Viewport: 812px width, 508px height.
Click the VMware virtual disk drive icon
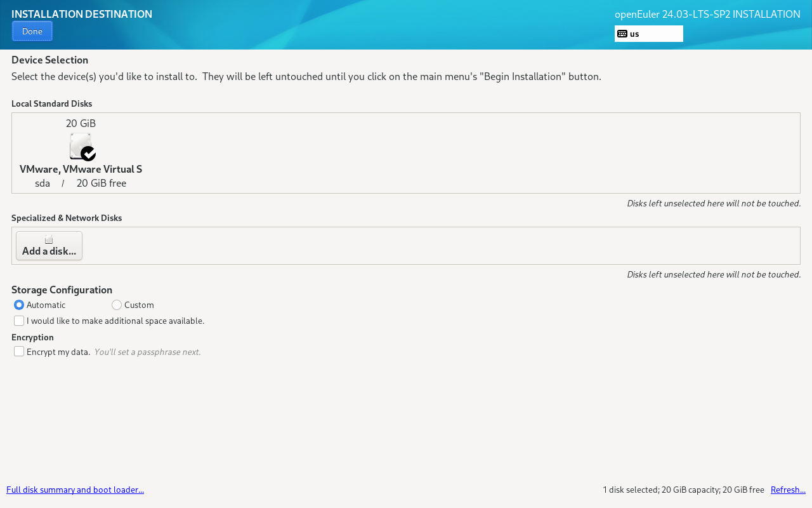(79, 145)
